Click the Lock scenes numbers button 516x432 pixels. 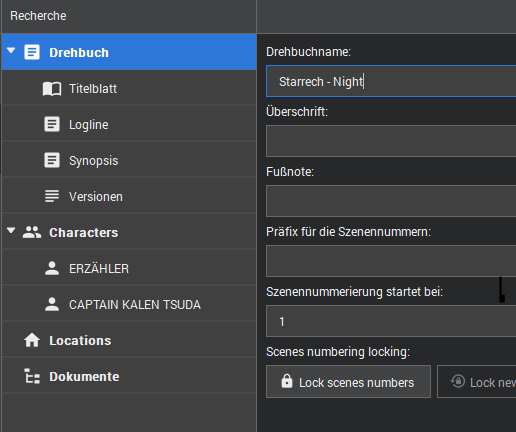coord(348,382)
